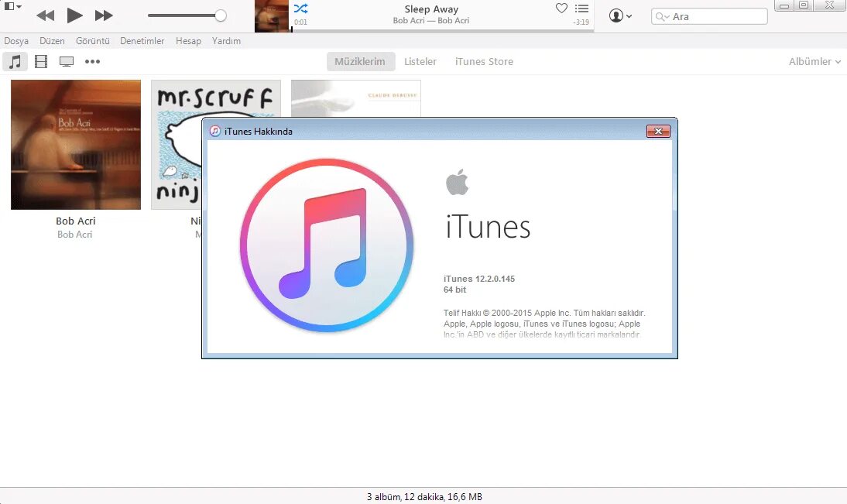The height and width of the screenshot is (504, 847).
Task: Open the mini player menu icon
Action: 12,6
